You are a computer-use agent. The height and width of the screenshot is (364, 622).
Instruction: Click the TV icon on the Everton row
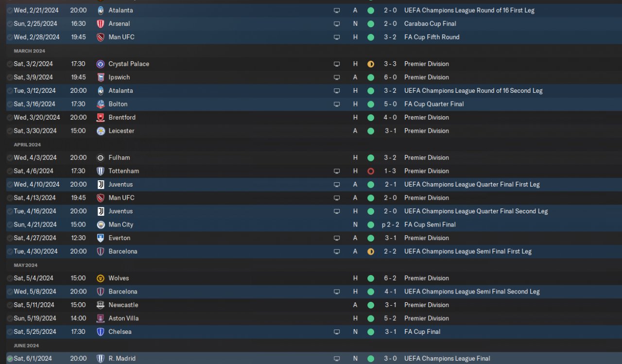[337, 238]
